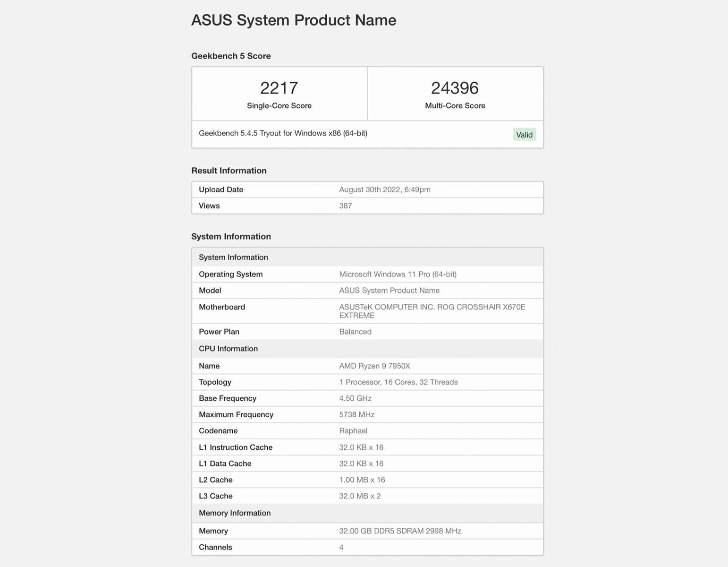This screenshot has width=728, height=567.
Task: Click the ASUS System Product Name page title
Action: [294, 20]
